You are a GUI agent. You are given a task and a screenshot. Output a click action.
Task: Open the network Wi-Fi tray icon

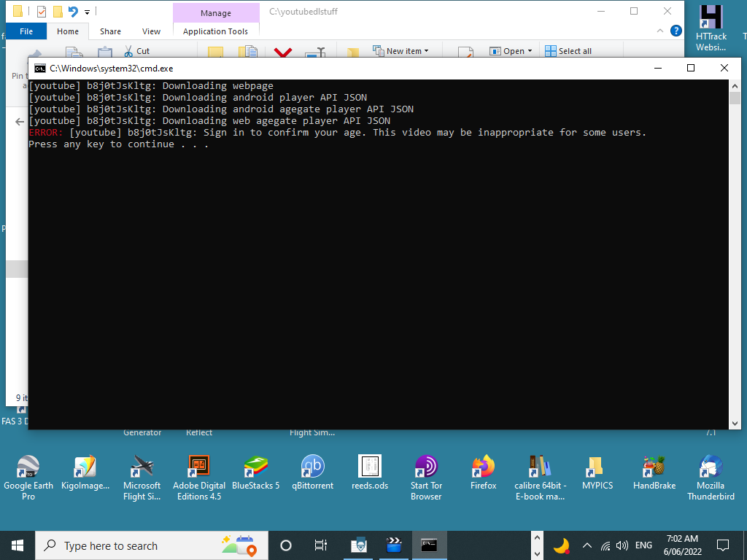[x=605, y=545]
